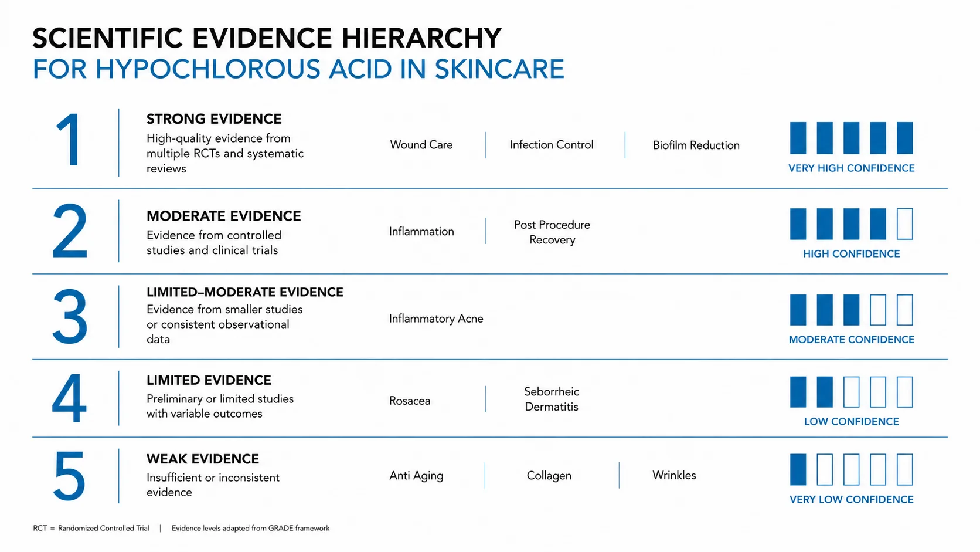Screen dimensions: 980x552
Task: Click footnote "RCT = Randomized Controlled Trial"
Action: (91, 529)
